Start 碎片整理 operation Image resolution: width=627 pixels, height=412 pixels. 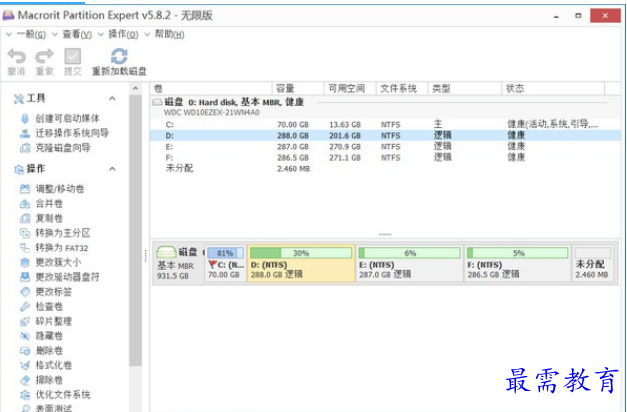[x=53, y=321]
